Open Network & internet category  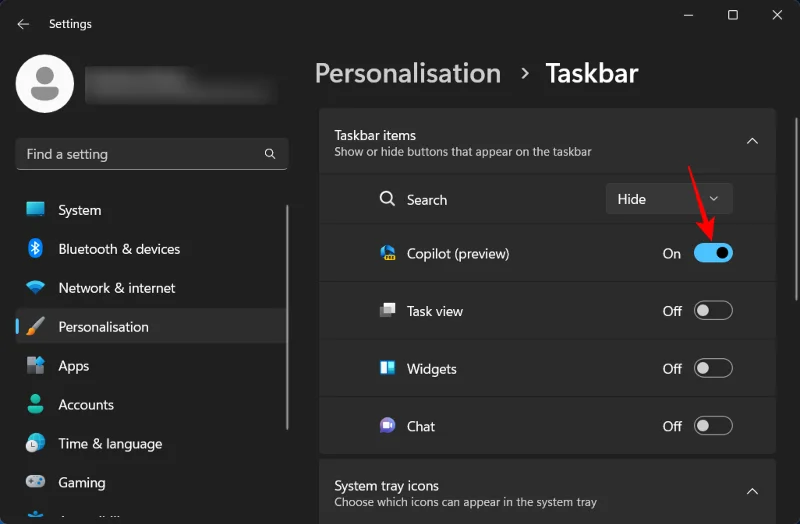tap(151, 288)
